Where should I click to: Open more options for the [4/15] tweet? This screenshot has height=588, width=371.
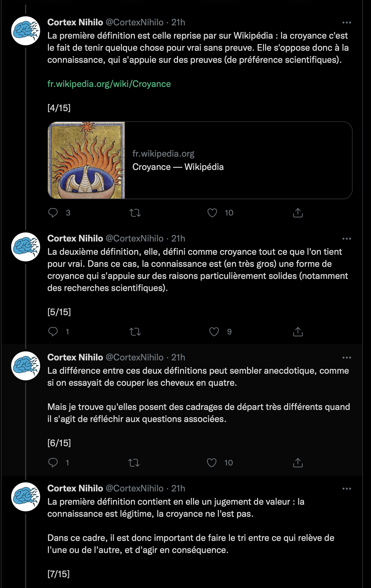click(347, 23)
